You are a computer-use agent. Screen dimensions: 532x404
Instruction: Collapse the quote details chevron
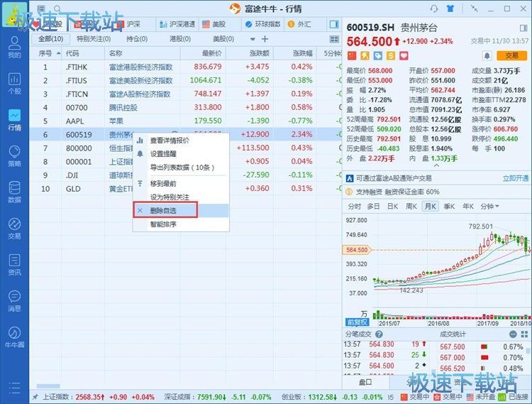[x=436, y=165]
